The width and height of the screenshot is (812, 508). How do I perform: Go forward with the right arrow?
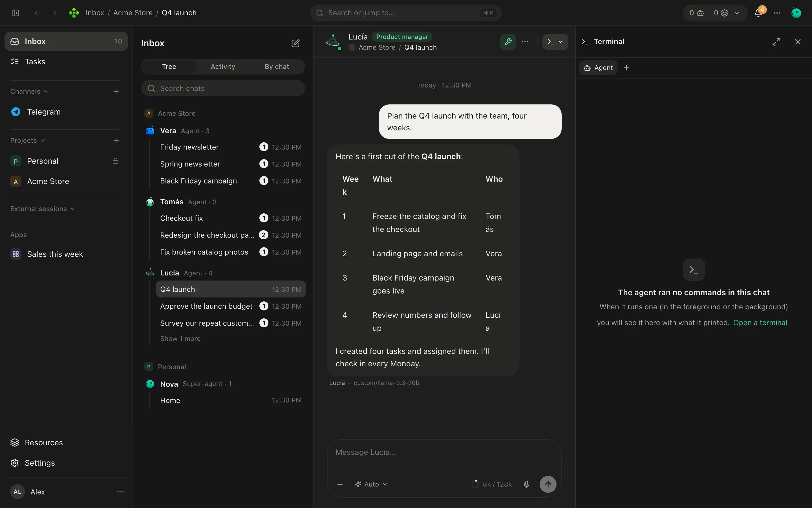[54, 13]
